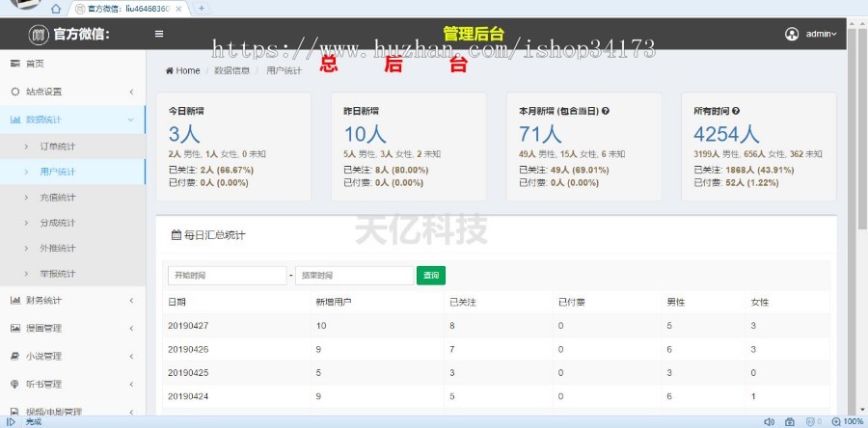868x428 pixels.
Task: Click the 日期 column header
Action: pos(176,303)
